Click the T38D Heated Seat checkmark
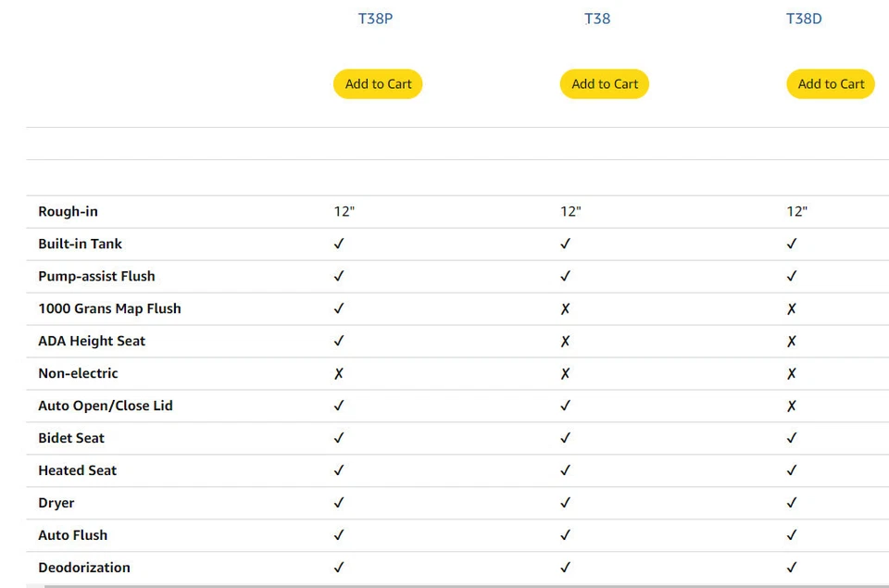Image resolution: width=889 pixels, height=588 pixels. point(792,470)
